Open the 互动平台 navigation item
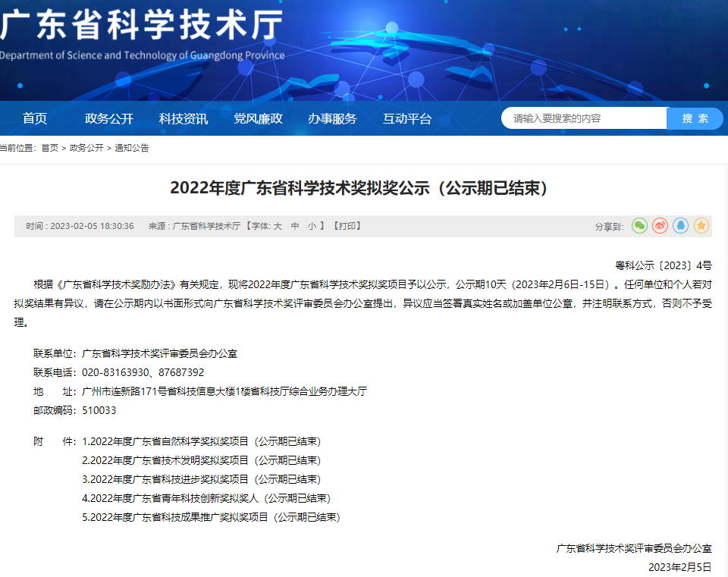 pos(406,118)
